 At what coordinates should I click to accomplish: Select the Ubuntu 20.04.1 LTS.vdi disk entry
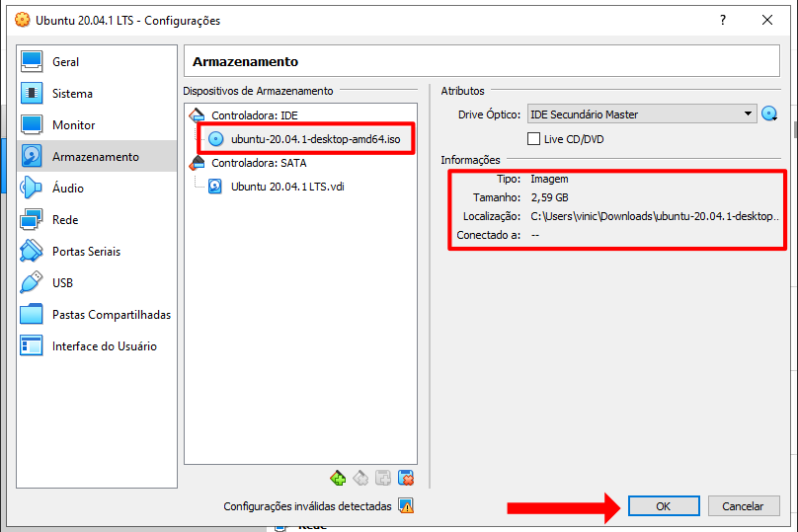coord(287,187)
